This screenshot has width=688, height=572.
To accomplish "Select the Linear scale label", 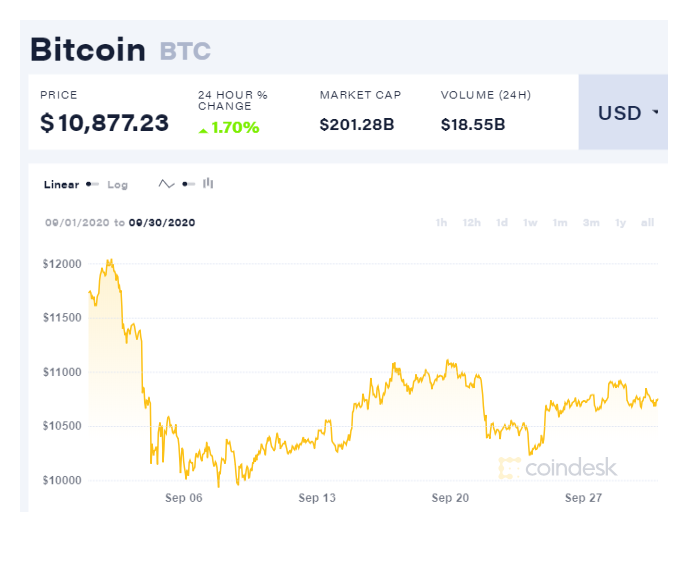I will tap(61, 185).
